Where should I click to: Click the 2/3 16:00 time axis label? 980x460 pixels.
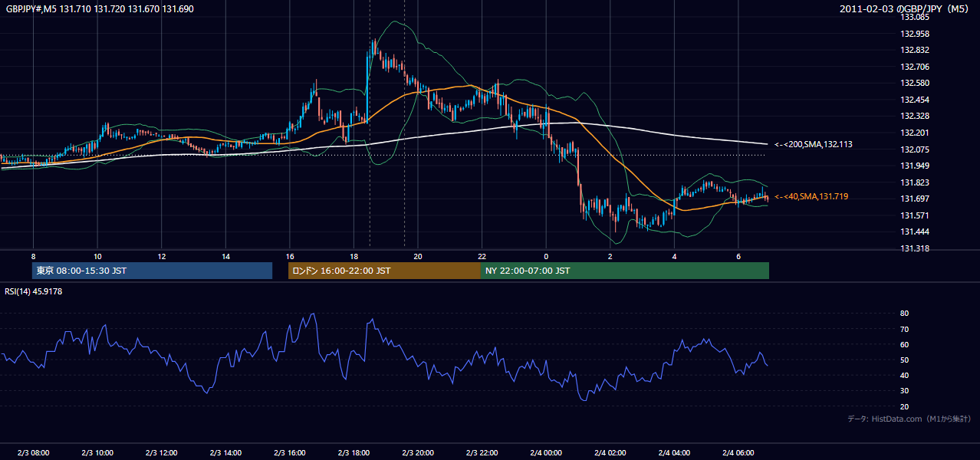[290, 453]
